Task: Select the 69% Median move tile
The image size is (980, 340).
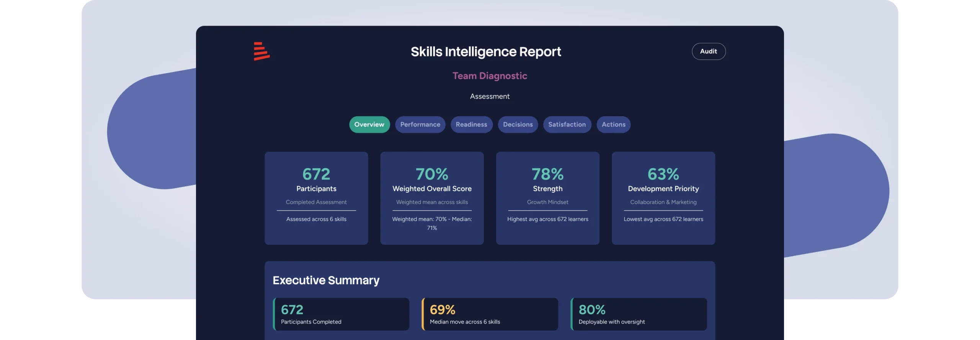Action: pos(490,314)
